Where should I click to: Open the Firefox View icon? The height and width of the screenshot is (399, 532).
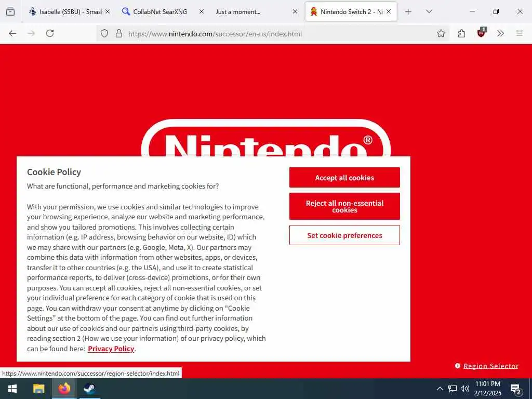click(x=10, y=11)
